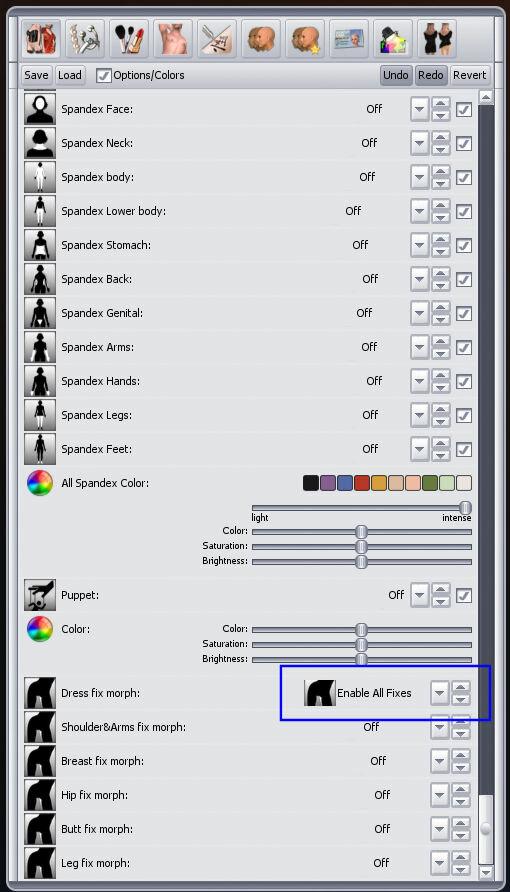Viewport: 510px width, 892px height.
Task: Click the Undo button
Action: [x=395, y=75]
